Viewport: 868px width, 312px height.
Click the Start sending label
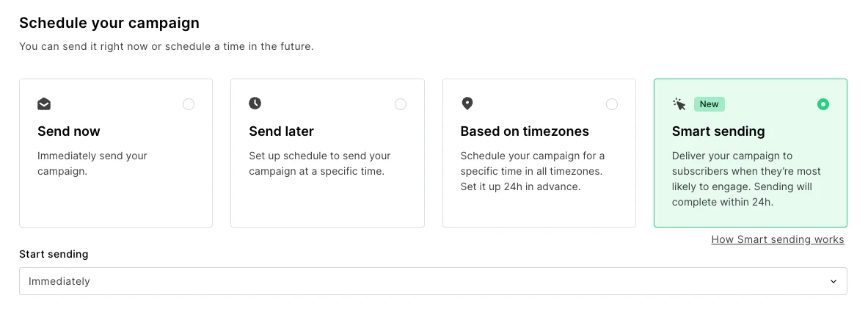point(54,254)
